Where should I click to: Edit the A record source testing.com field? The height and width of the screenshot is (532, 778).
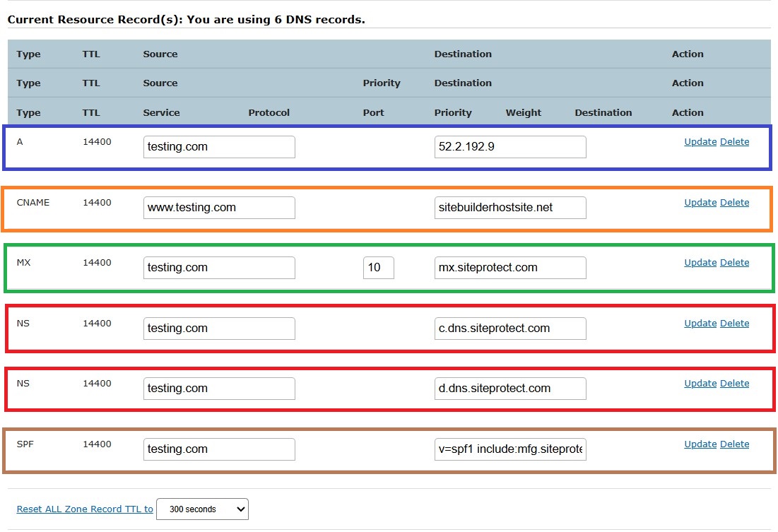click(x=219, y=147)
